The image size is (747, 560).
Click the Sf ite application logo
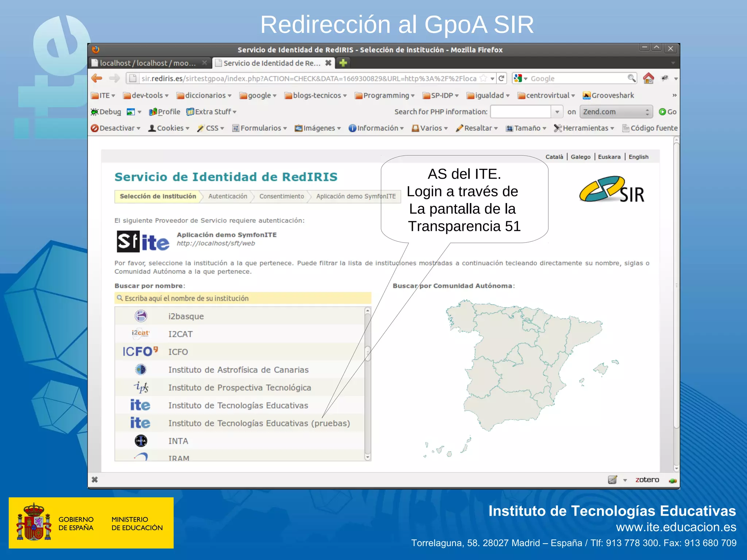143,241
